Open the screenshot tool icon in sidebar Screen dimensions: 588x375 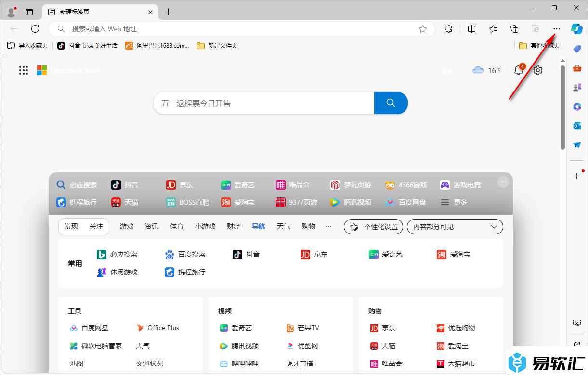pyautogui.click(x=577, y=323)
